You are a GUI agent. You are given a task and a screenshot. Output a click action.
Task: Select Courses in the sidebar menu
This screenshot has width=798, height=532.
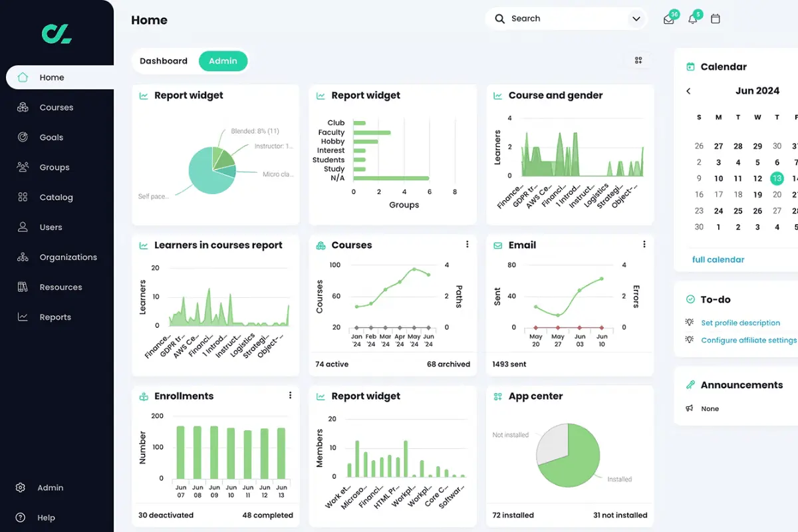pos(57,107)
